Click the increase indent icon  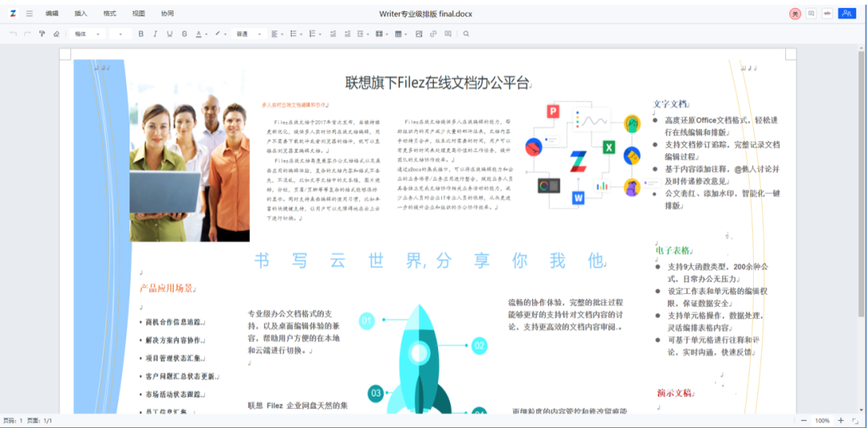click(x=347, y=34)
